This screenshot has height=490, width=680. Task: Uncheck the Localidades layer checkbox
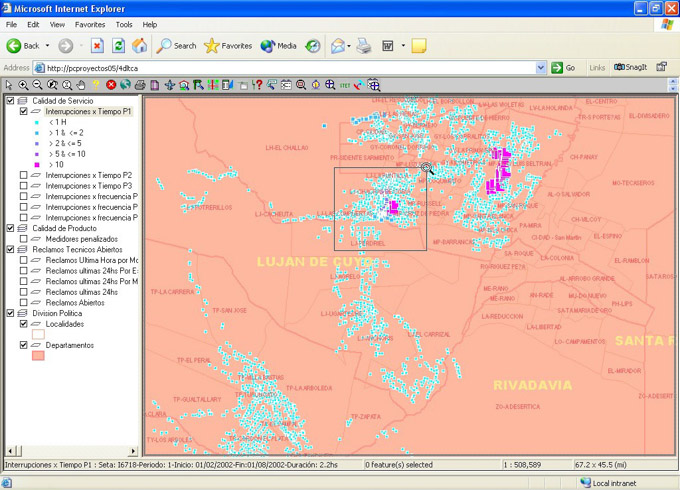click(x=24, y=324)
